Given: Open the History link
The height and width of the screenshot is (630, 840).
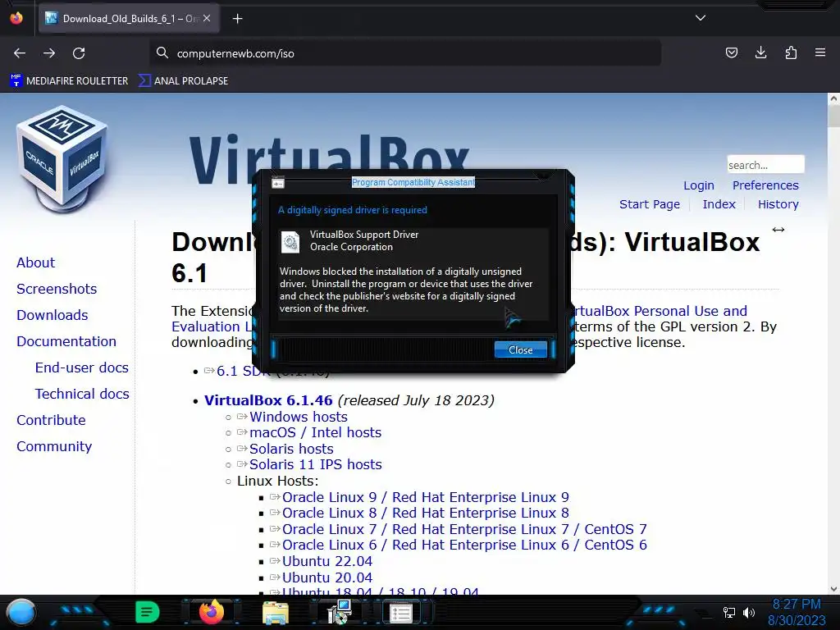Looking at the screenshot, I should coord(778,204).
